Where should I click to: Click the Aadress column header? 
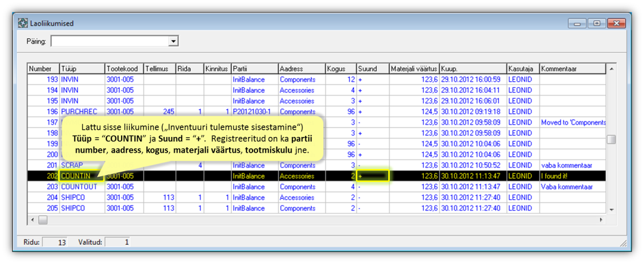pos(302,69)
